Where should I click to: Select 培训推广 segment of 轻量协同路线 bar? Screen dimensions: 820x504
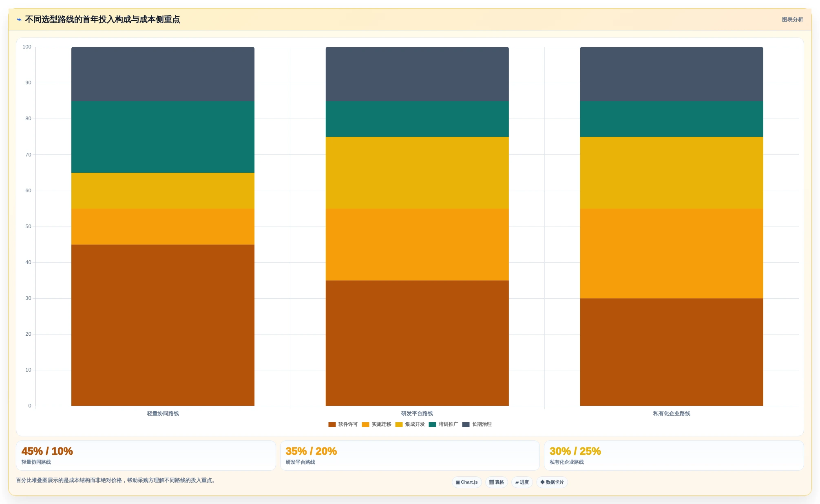coord(163,137)
